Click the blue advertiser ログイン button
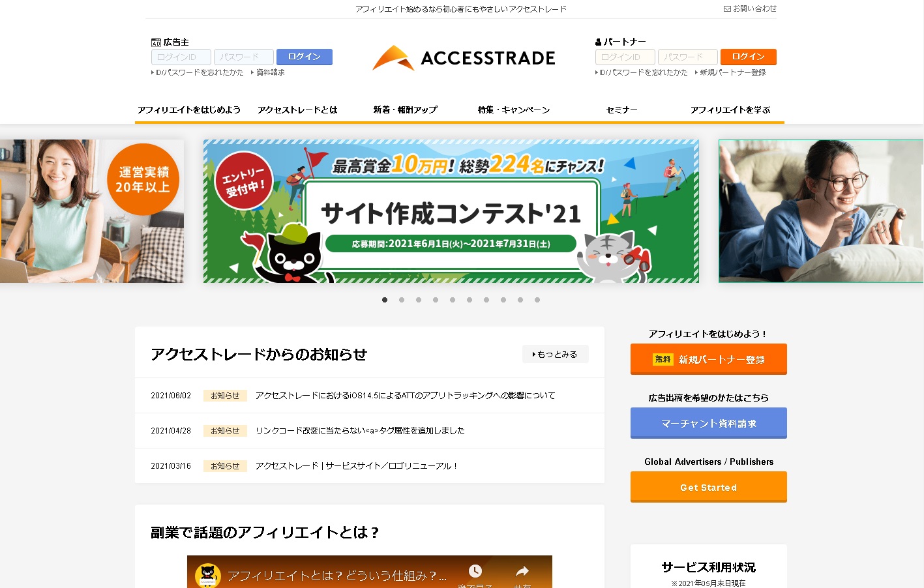This screenshot has width=924, height=588. tap(305, 57)
